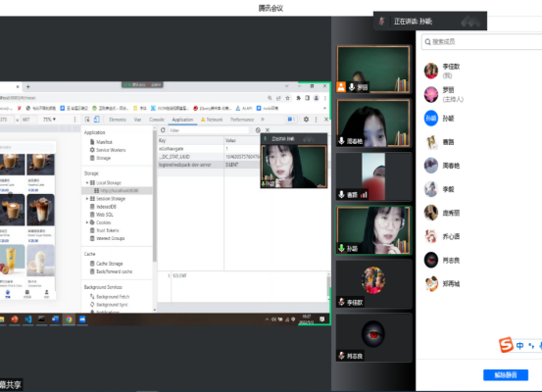Viewport: 542px width, 392px height.
Task: Expand the Cookies tree node
Action: coord(87,222)
